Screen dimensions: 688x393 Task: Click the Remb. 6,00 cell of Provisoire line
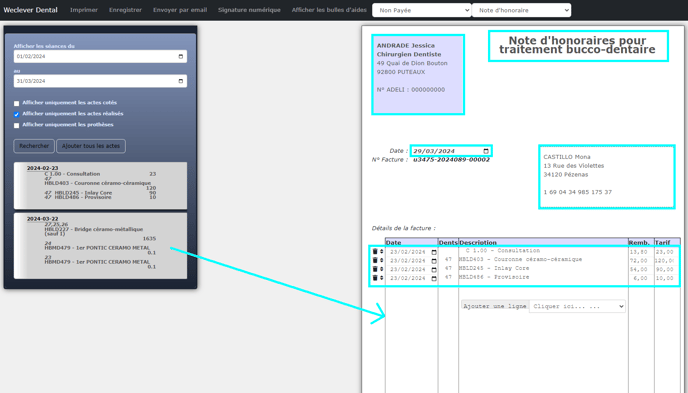tap(640, 278)
